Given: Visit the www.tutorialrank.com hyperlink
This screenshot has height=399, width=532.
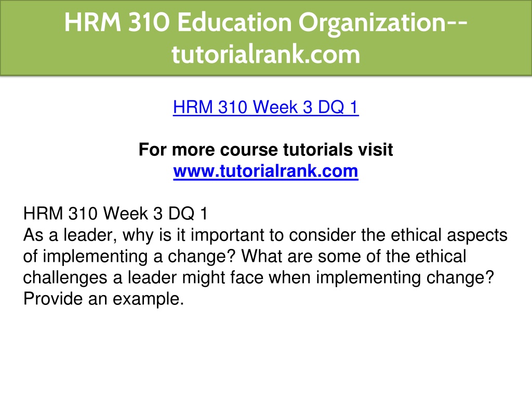Looking at the screenshot, I should 265,171.
